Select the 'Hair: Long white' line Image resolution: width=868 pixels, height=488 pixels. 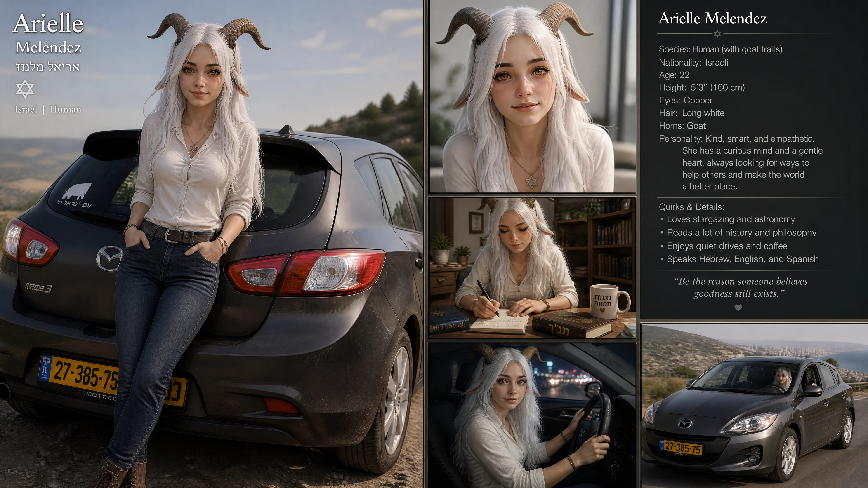click(x=691, y=113)
